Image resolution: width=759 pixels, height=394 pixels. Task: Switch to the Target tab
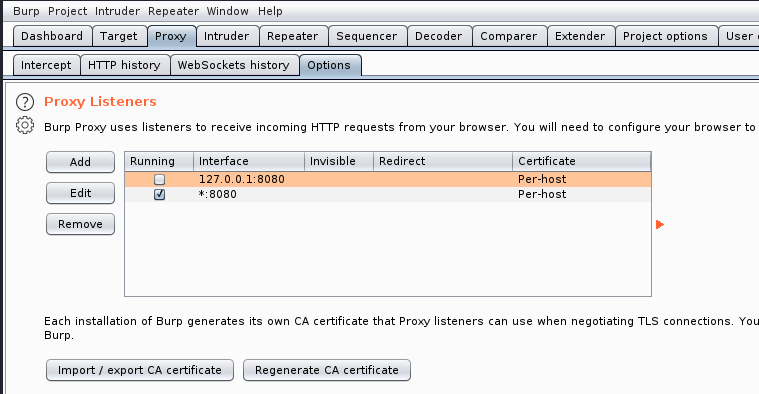coord(119,36)
